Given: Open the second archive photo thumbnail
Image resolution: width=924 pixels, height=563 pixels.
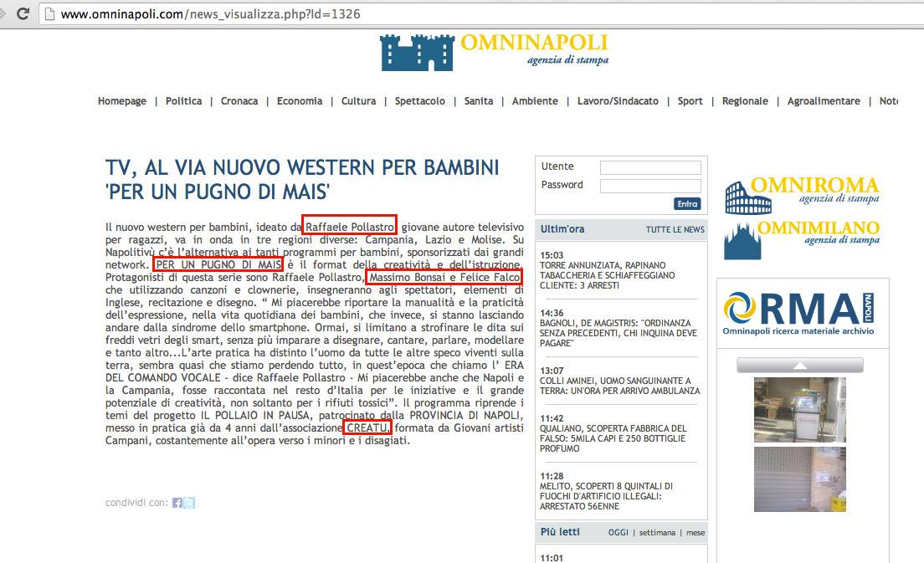Looking at the screenshot, I should point(799,479).
